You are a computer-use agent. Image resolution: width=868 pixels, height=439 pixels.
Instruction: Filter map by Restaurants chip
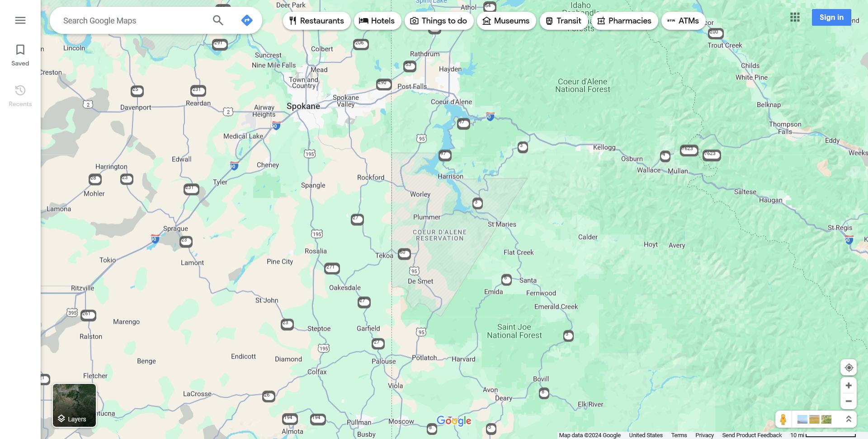pyautogui.click(x=316, y=21)
